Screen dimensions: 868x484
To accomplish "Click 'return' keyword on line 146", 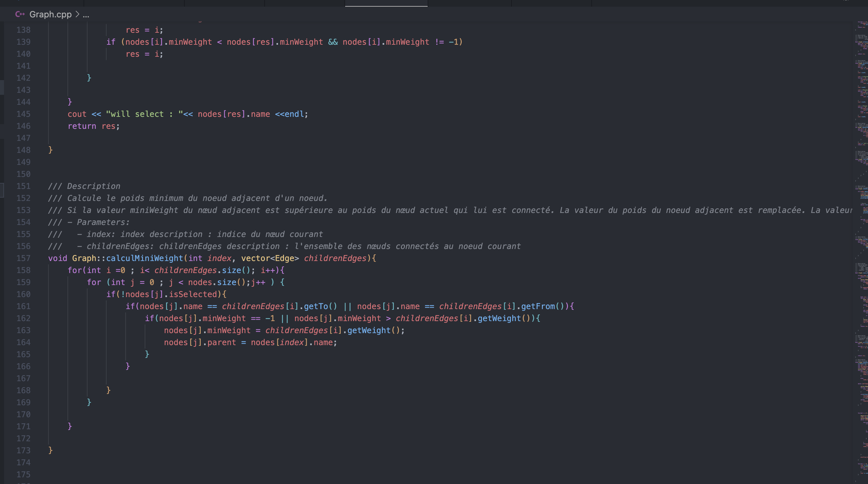I will tap(82, 126).
